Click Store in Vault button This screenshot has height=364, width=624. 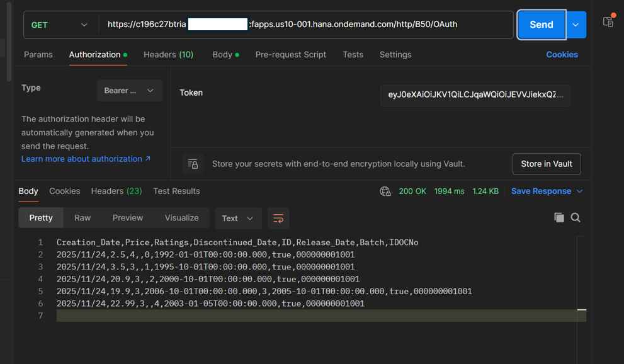(547, 164)
